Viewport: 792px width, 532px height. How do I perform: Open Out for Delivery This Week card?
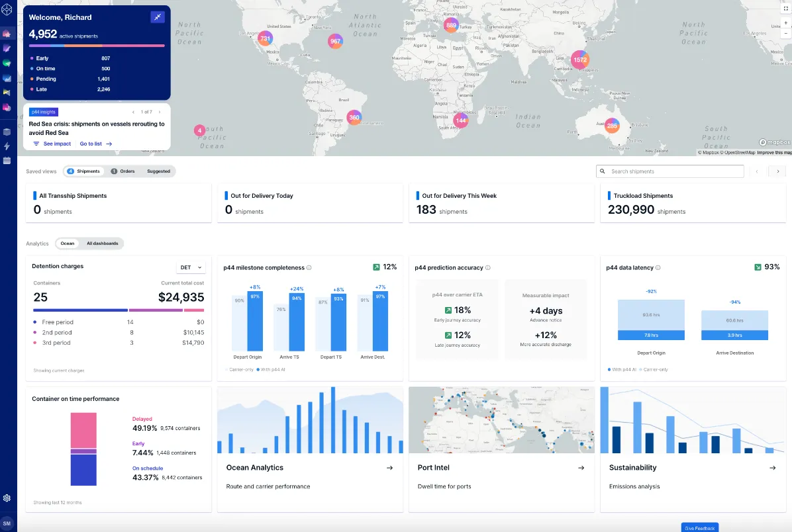[x=501, y=203]
